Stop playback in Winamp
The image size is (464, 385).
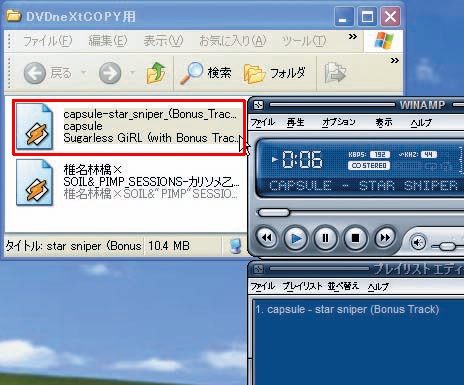[x=355, y=238]
